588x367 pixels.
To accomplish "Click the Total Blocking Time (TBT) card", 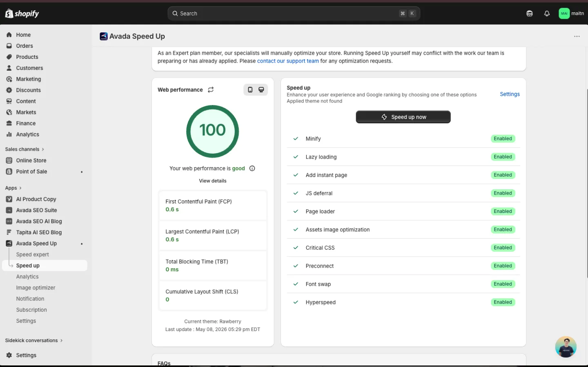I will pos(213,265).
